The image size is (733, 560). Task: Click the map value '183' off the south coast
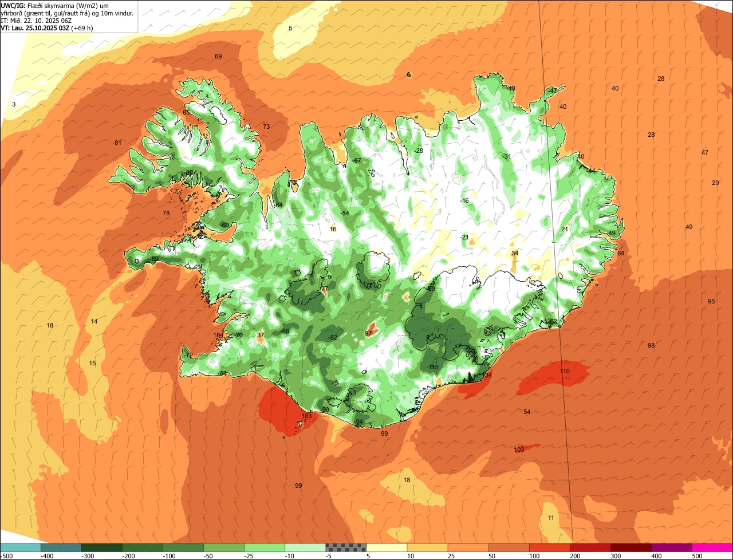(x=306, y=416)
